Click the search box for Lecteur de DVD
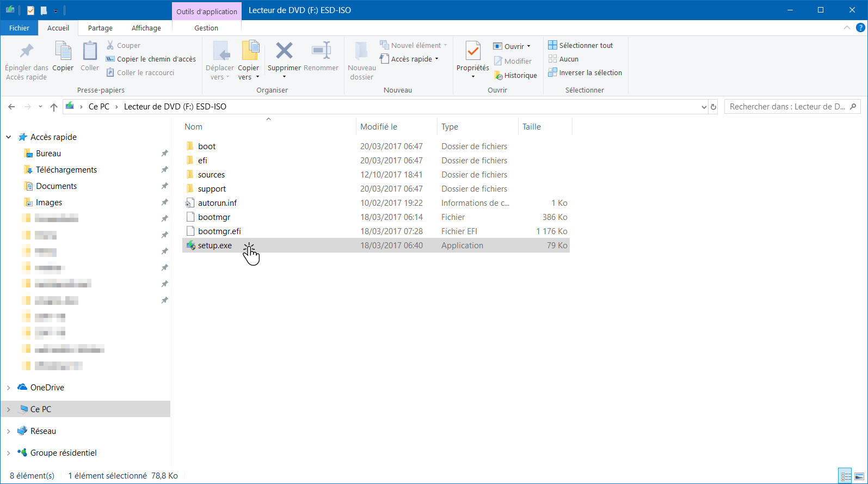The width and height of the screenshot is (868, 484). pyautogui.click(x=793, y=107)
